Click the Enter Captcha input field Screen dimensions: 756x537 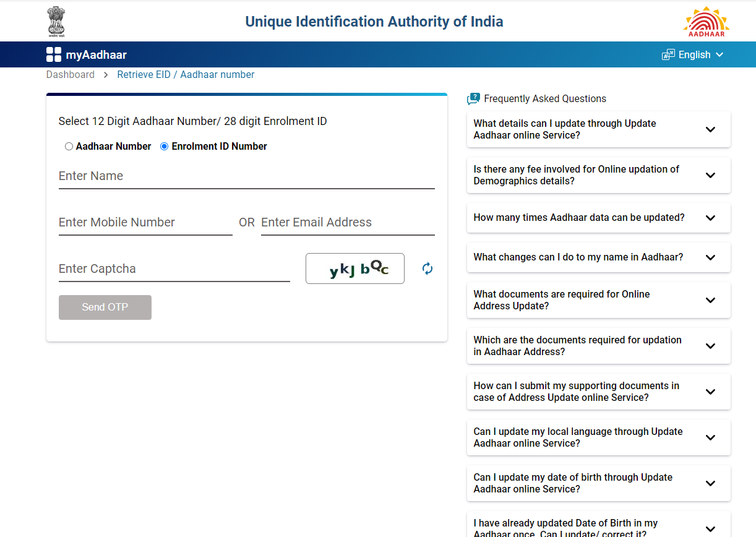point(174,269)
